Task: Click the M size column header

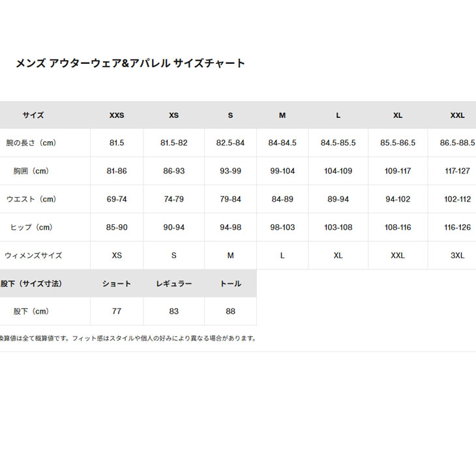Action: [282, 115]
